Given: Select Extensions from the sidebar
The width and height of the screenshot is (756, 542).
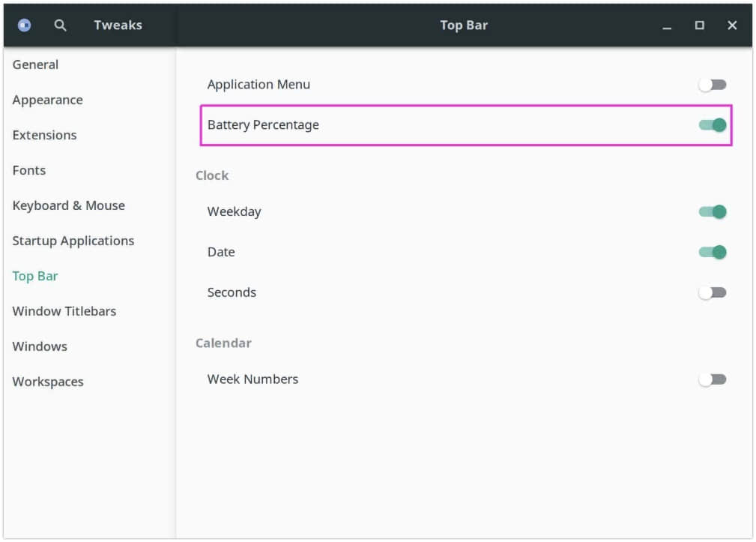Looking at the screenshot, I should tap(44, 136).
